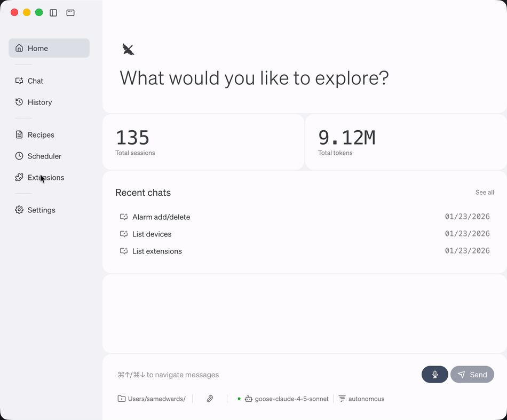Change the autonomous mode selector

pos(362,398)
